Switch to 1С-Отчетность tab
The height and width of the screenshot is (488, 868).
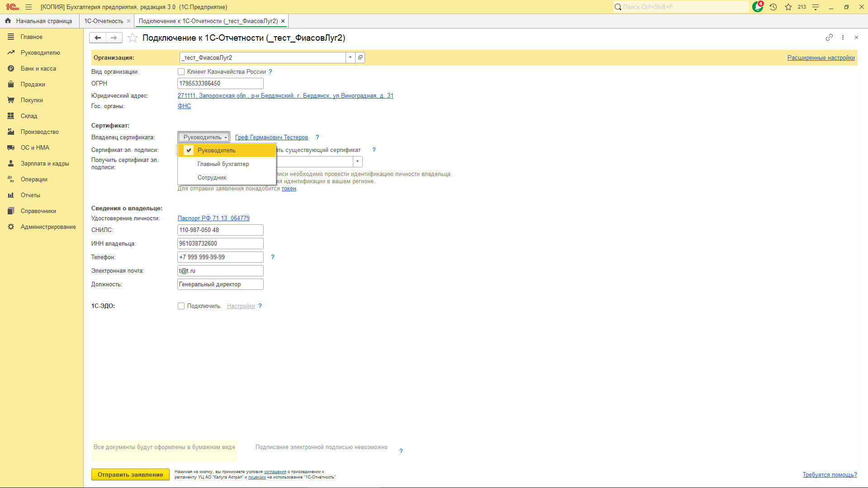(104, 21)
